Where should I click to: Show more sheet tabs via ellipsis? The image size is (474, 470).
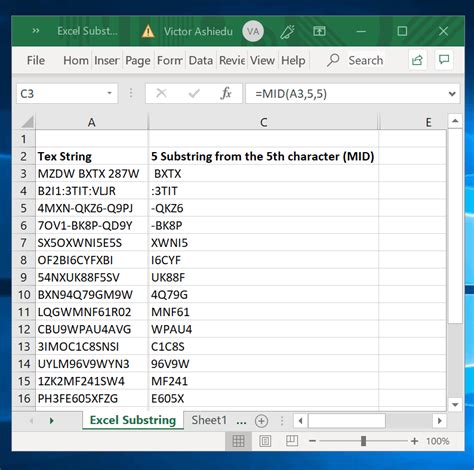coord(241,421)
